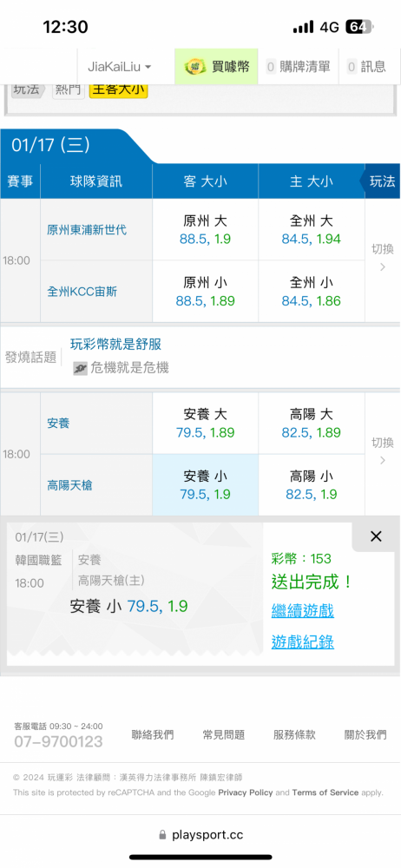Click the 繼續遊戲 link

pos(302,611)
